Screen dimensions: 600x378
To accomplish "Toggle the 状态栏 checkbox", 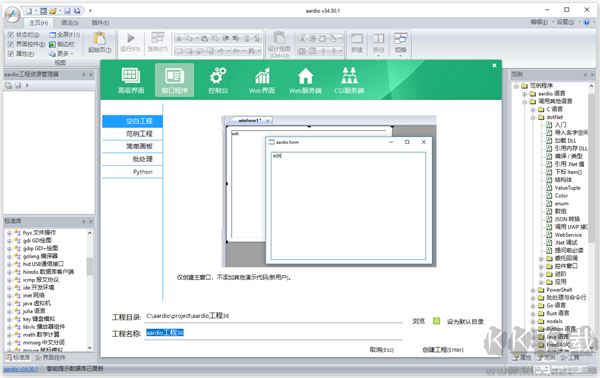I will pos(11,34).
